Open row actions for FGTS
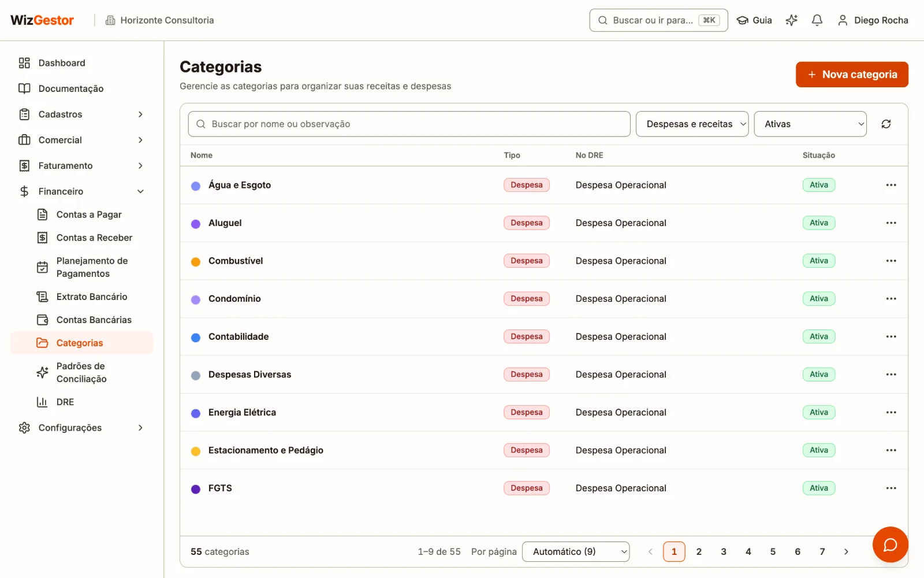 (891, 488)
